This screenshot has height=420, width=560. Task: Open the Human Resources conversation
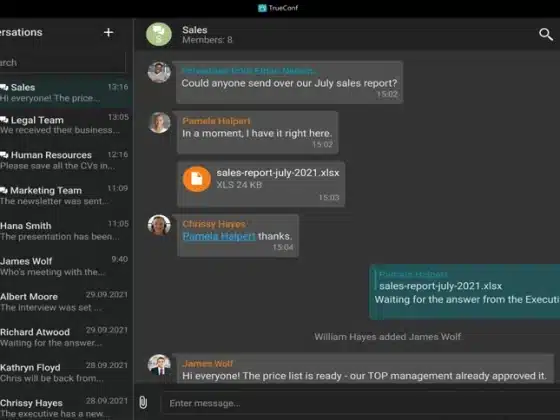(66, 160)
